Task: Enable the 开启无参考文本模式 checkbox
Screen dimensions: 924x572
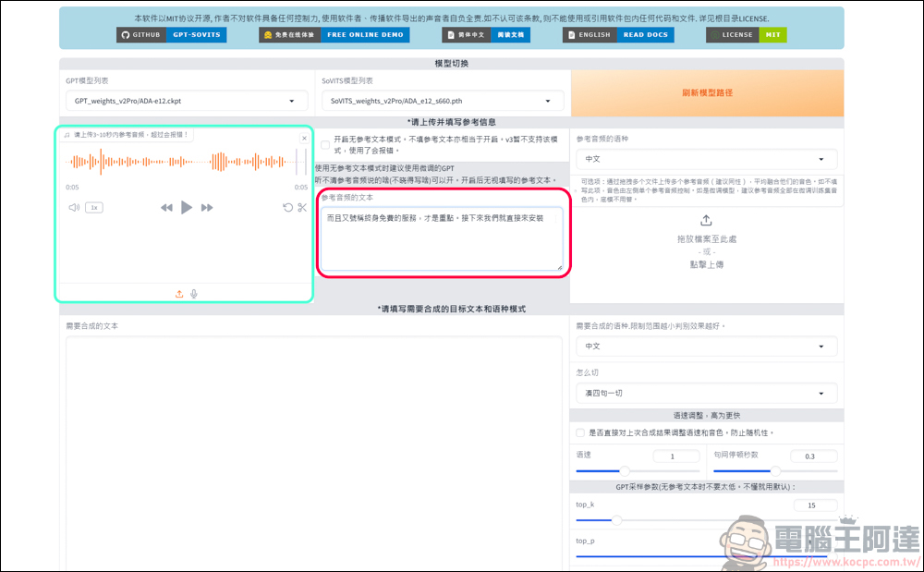Action: (325, 145)
